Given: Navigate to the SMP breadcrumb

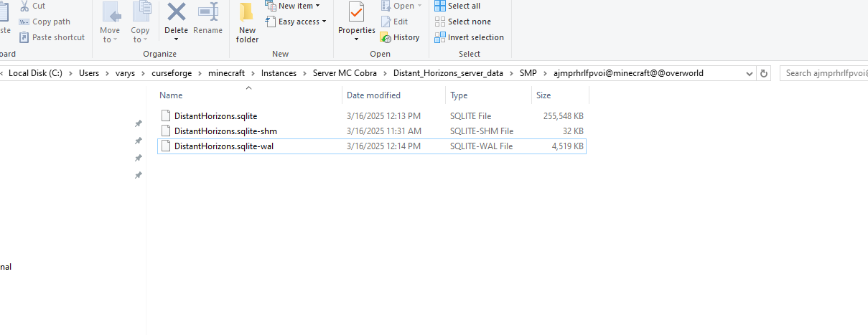Looking at the screenshot, I should coord(528,73).
